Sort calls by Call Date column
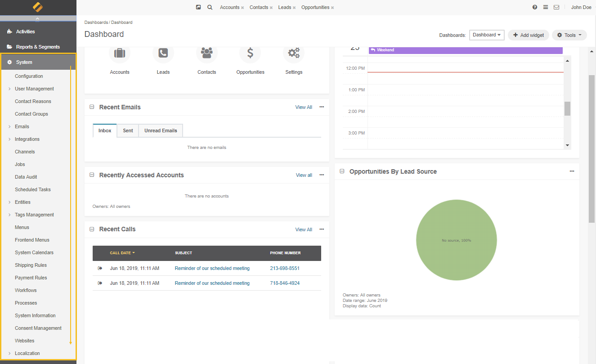The height and width of the screenshot is (364, 596). pos(122,253)
